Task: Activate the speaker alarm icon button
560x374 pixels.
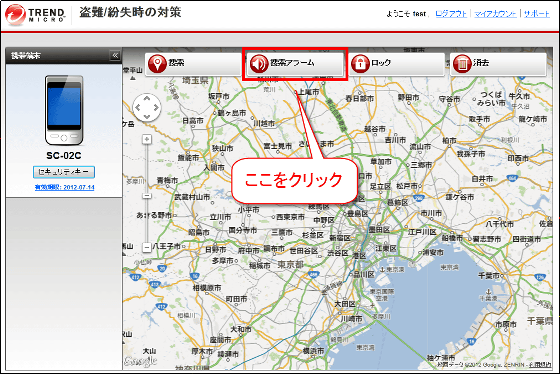Action: [x=259, y=64]
